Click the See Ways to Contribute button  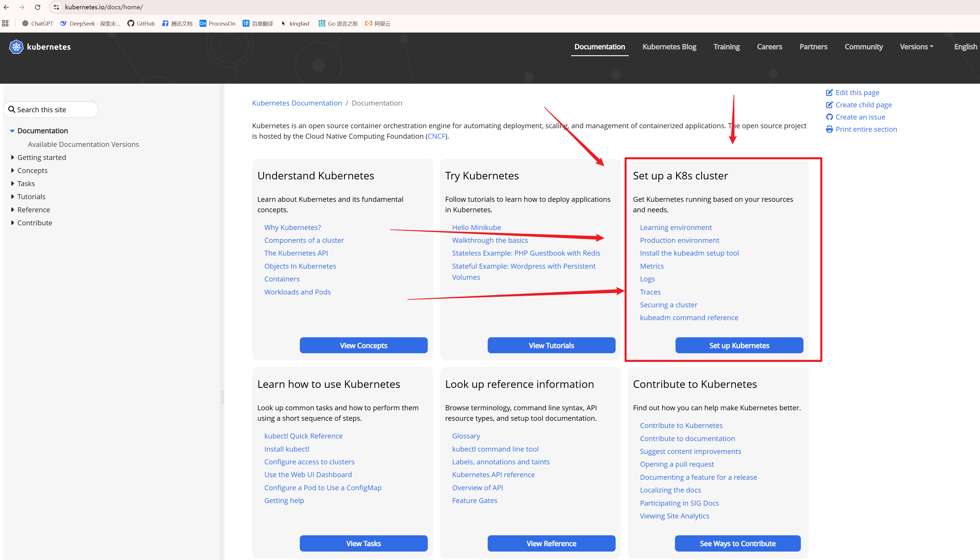738,543
